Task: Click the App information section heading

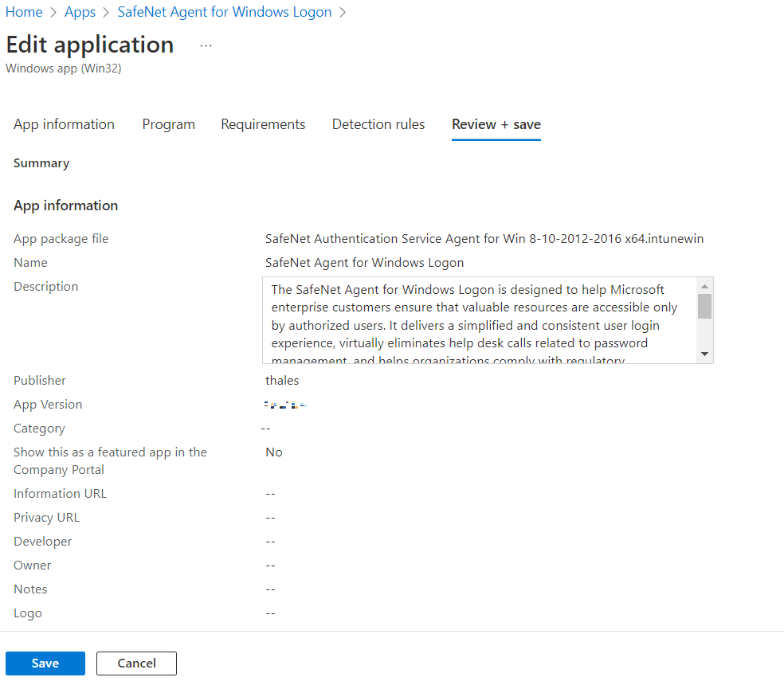Action: click(66, 205)
